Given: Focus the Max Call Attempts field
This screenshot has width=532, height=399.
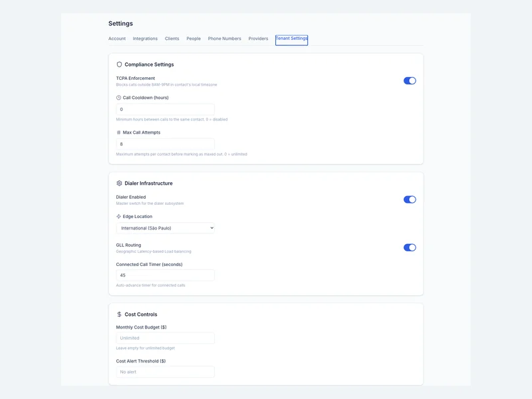Looking at the screenshot, I should click(165, 144).
